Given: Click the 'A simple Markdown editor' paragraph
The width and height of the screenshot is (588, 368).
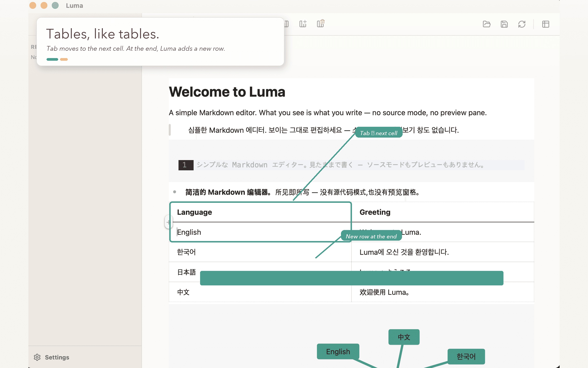Looking at the screenshot, I should [328, 113].
